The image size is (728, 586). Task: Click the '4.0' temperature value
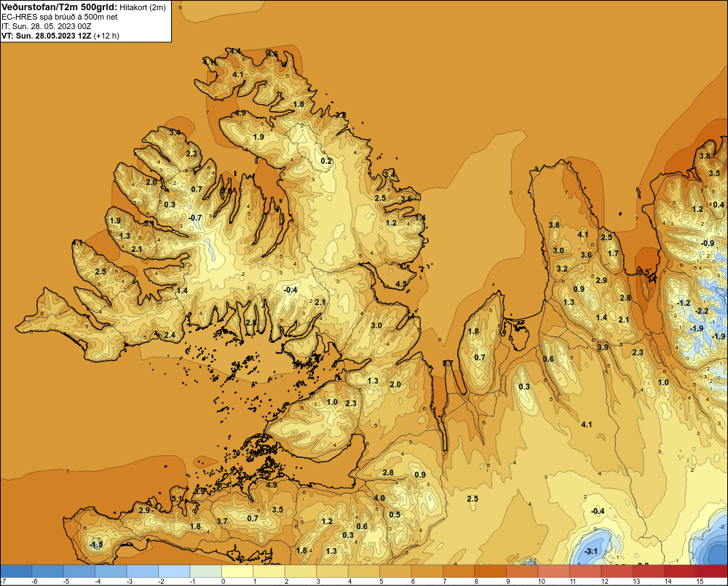click(x=379, y=498)
